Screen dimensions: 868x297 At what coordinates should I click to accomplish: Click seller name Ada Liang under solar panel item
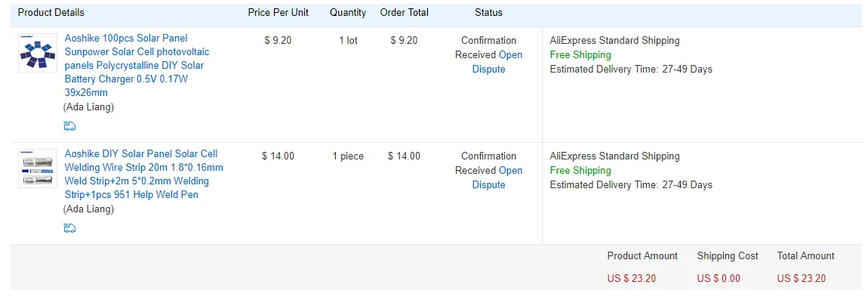pyautogui.click(x=88, y=107)
